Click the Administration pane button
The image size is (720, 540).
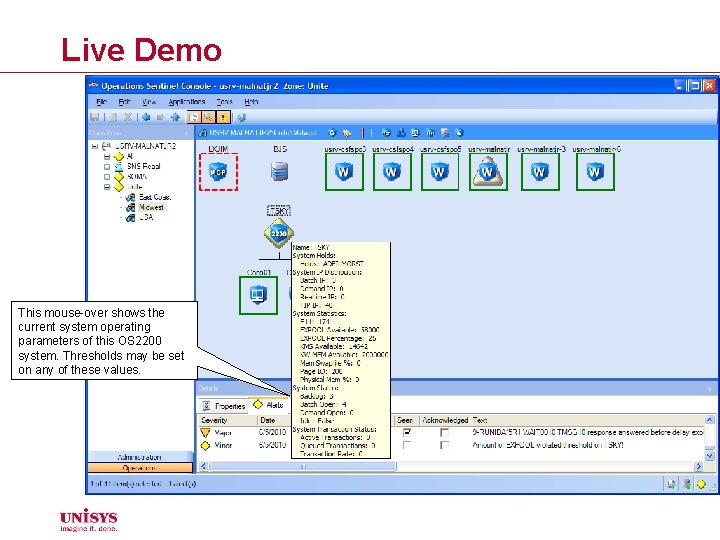tap(140, 457)
